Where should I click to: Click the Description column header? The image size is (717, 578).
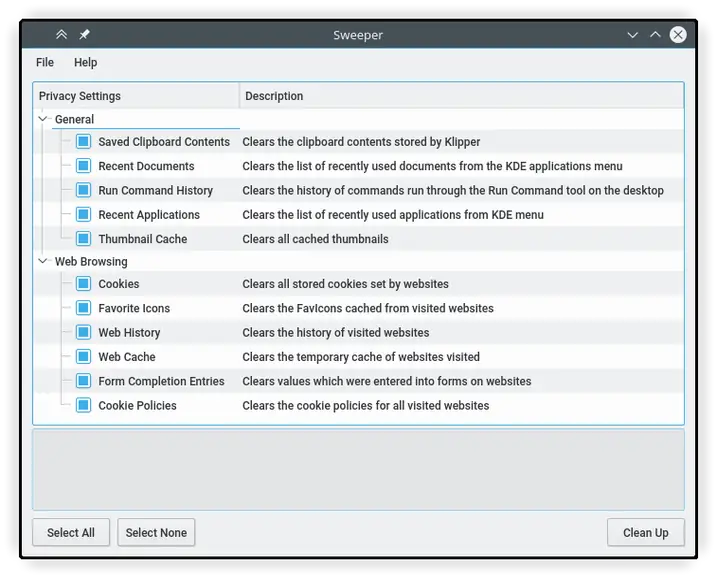461,96
